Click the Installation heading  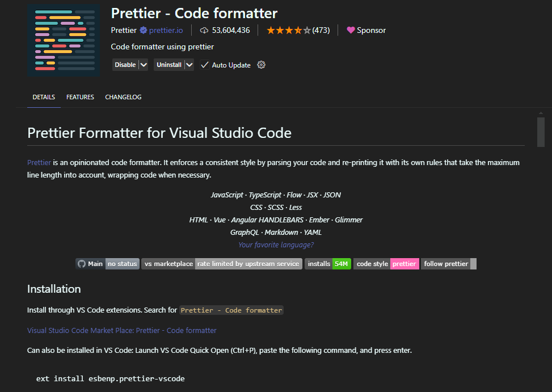coord(54,289)
